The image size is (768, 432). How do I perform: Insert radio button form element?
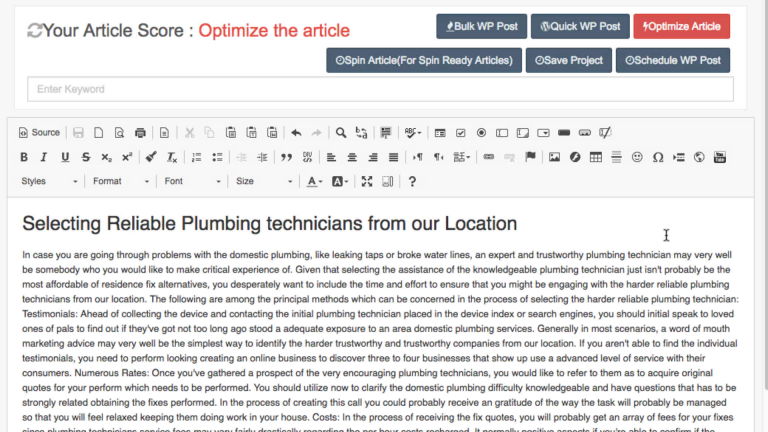point(481,132)
